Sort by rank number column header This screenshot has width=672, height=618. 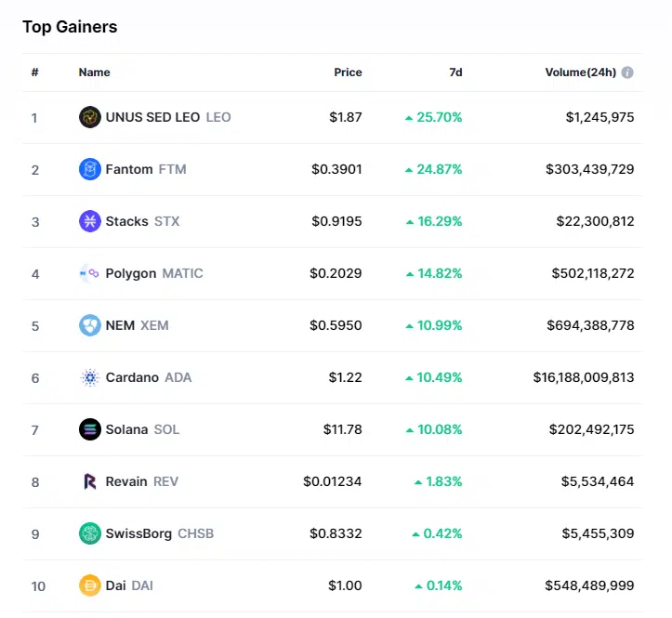[x=34, y=72]
